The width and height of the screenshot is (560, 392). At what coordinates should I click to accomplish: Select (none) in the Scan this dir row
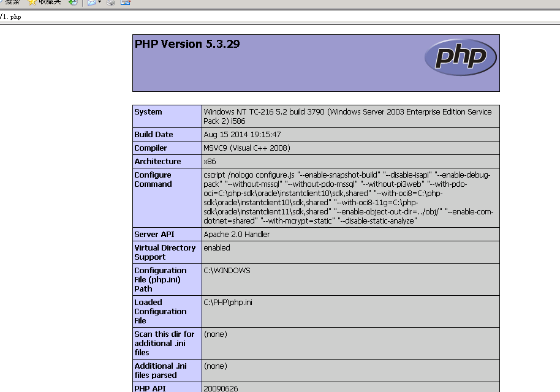[x=215, y=334]
